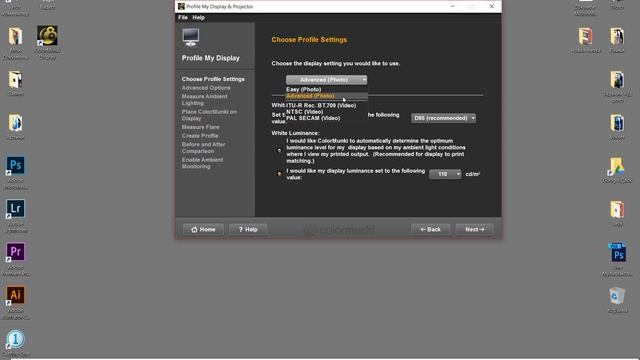Select Place ColorMunki on Display step
Screen dimensions: 640x360
[209, 115]
